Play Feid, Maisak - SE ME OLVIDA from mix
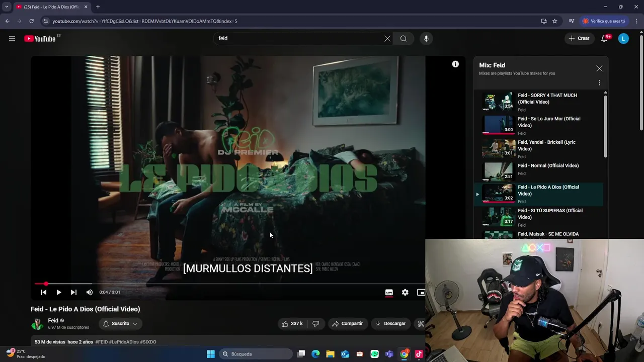 (x=538, y=234)
